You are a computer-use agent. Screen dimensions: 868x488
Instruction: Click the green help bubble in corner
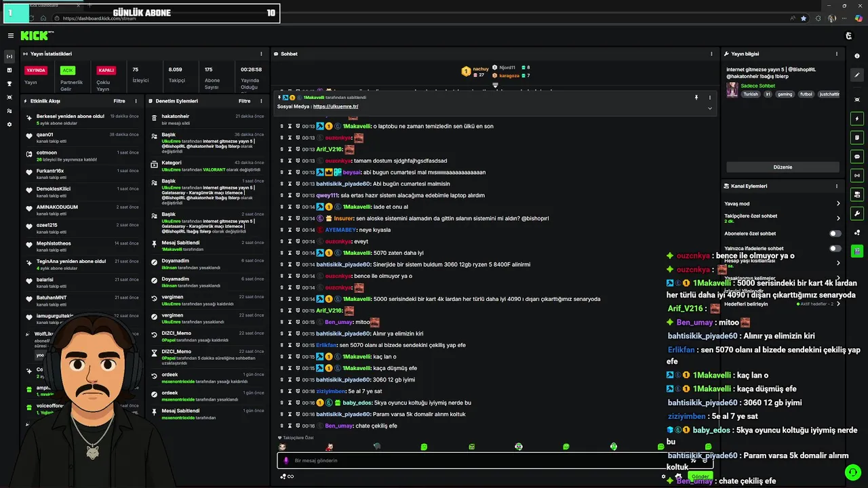[852, 472]
